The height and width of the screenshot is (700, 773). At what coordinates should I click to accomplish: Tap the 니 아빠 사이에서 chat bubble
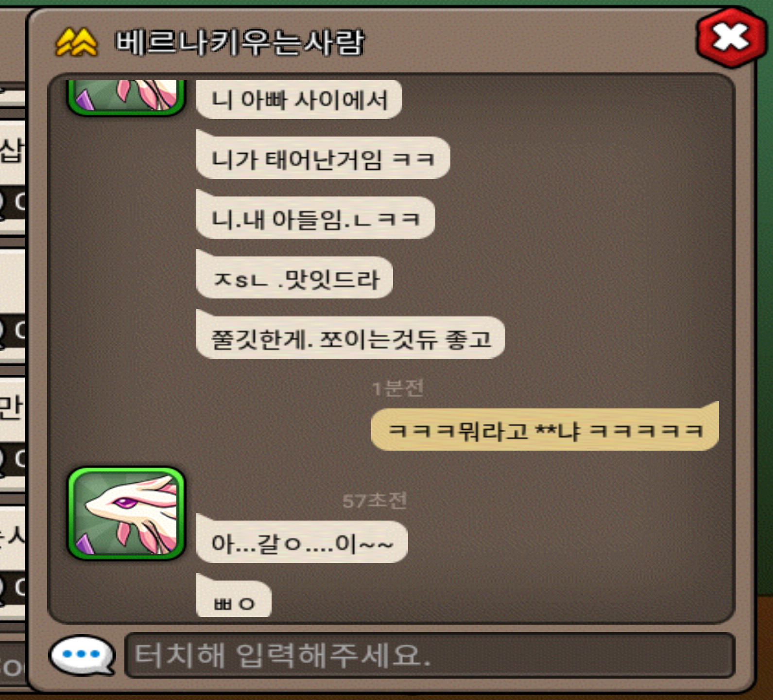[299, 100]
